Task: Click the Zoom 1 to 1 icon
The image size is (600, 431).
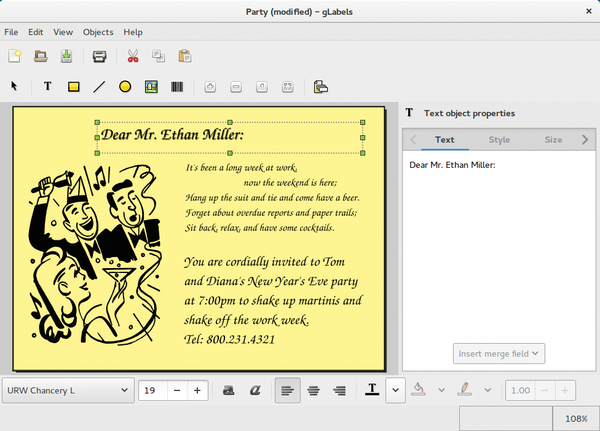Action: coord(262,87)
